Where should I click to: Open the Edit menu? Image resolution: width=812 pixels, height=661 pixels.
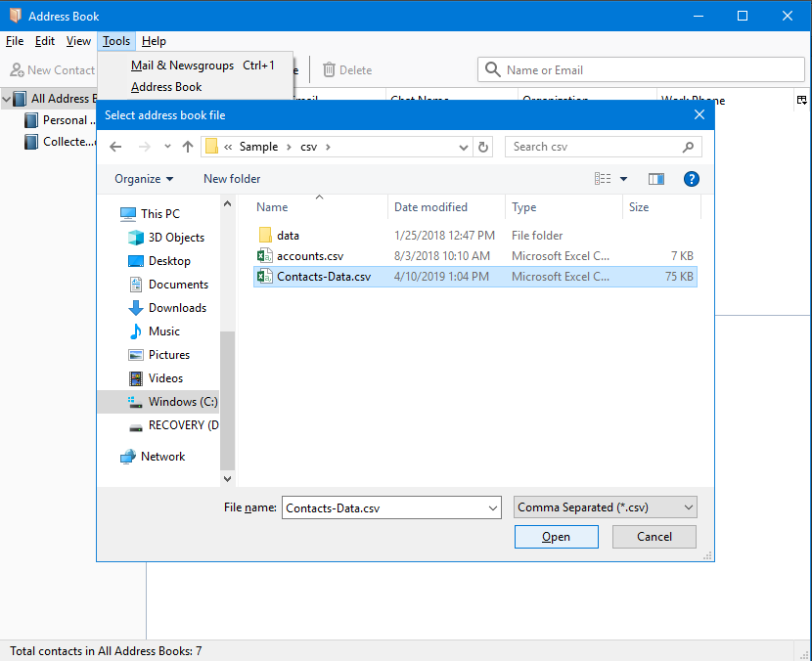coord(45,41)
